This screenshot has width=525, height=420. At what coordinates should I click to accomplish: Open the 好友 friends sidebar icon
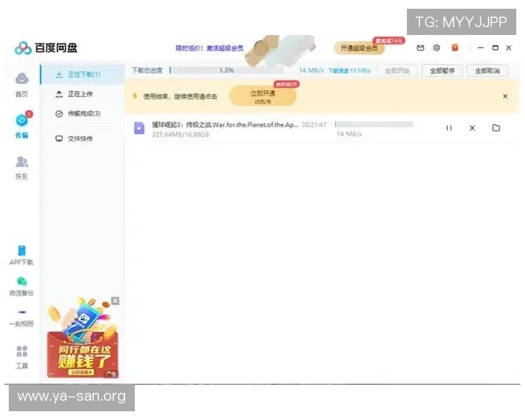(22, 162)
